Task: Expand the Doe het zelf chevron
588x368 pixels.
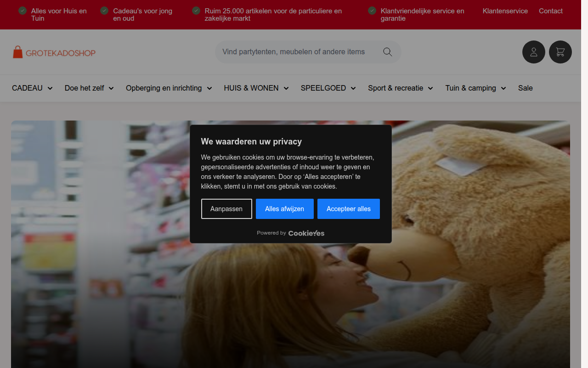Action: click(x=111, y=88)
